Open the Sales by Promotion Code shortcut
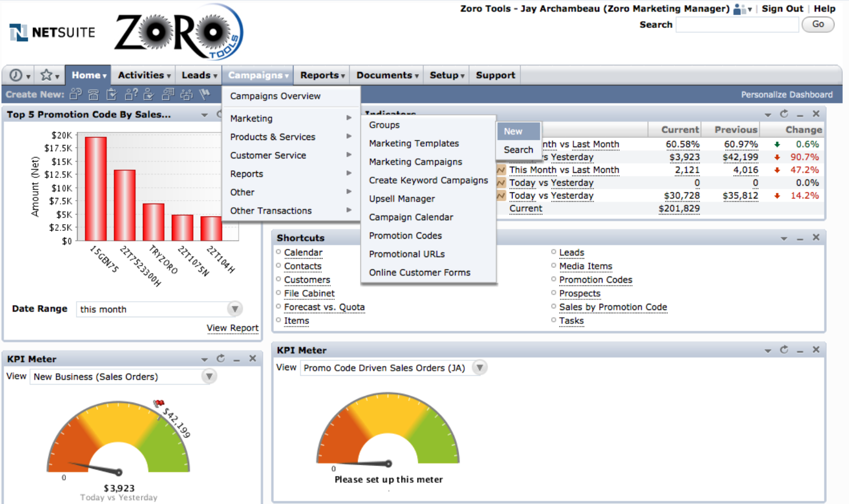849x504 pixels. [613, 307]
